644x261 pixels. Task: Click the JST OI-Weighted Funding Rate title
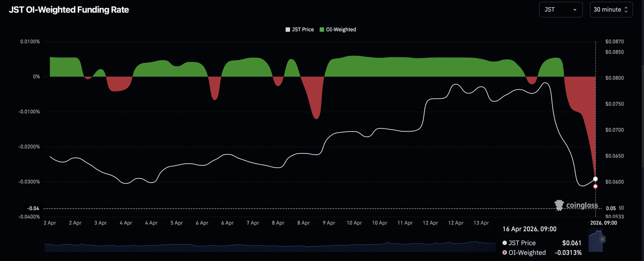point(69,10)
